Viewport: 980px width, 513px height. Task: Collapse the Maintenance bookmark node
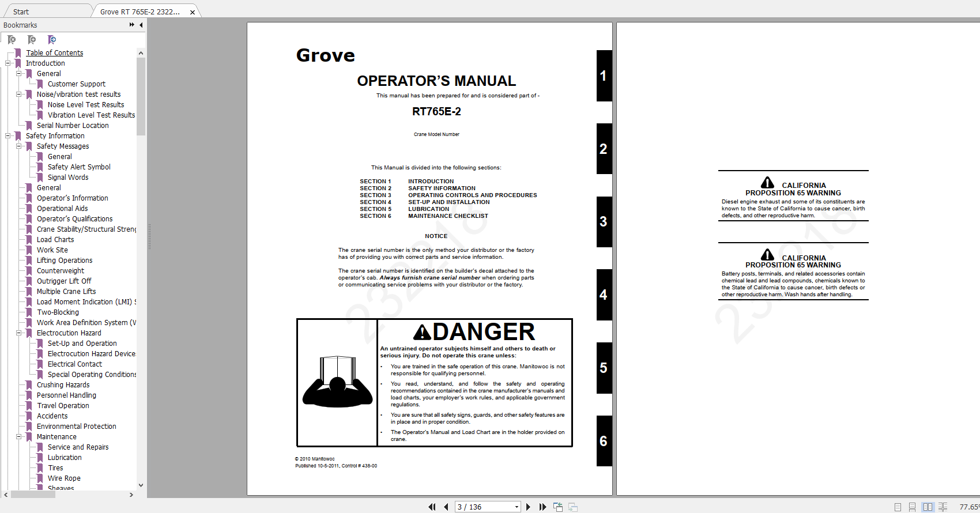click(18, 437)
